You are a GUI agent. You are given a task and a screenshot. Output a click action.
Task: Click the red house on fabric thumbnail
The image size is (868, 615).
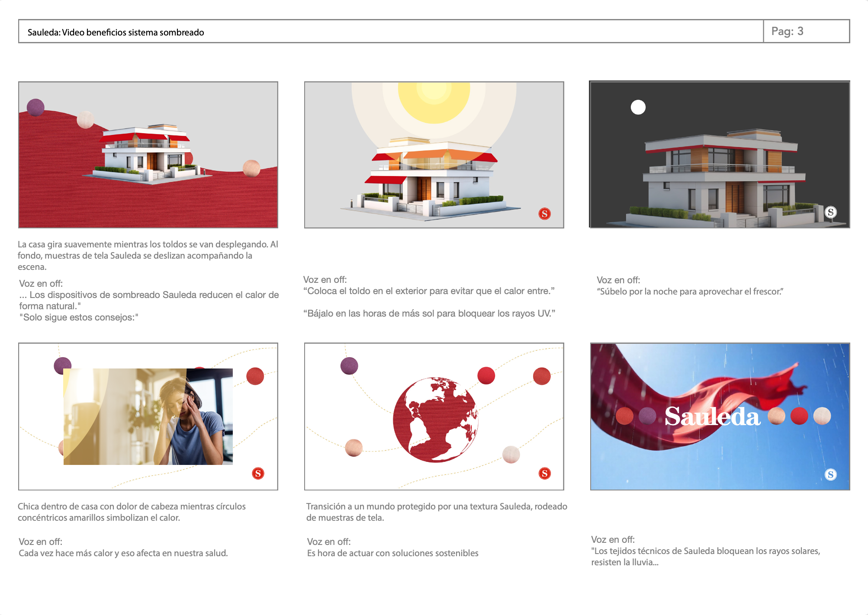(x=148, y=155)
